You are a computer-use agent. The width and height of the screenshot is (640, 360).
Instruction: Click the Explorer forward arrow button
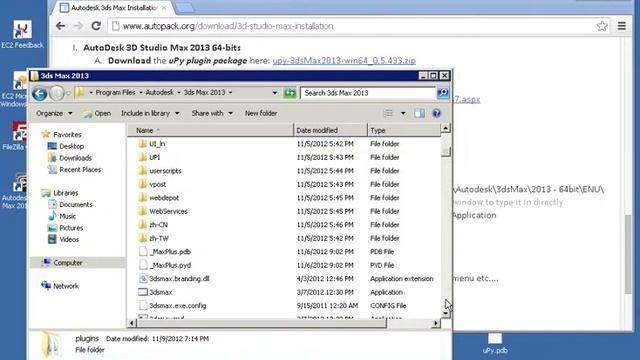[x=57, y=93]
